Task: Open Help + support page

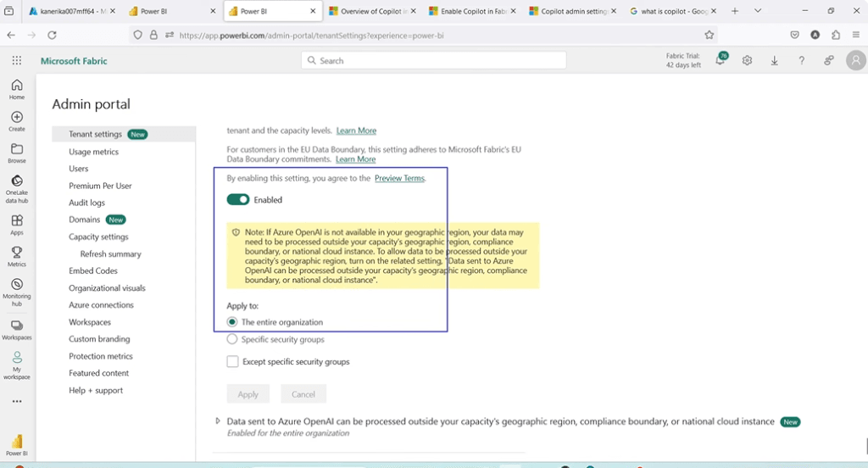Action: 96,390
